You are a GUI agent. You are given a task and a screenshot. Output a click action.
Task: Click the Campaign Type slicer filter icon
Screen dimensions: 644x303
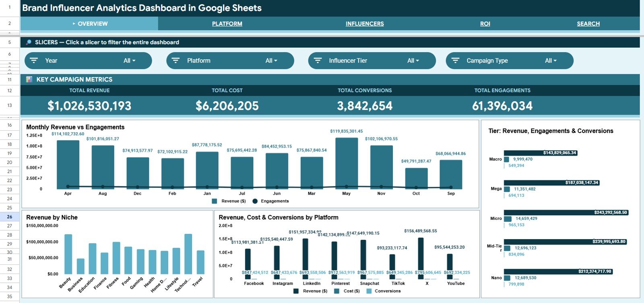[x=455, y=60]
